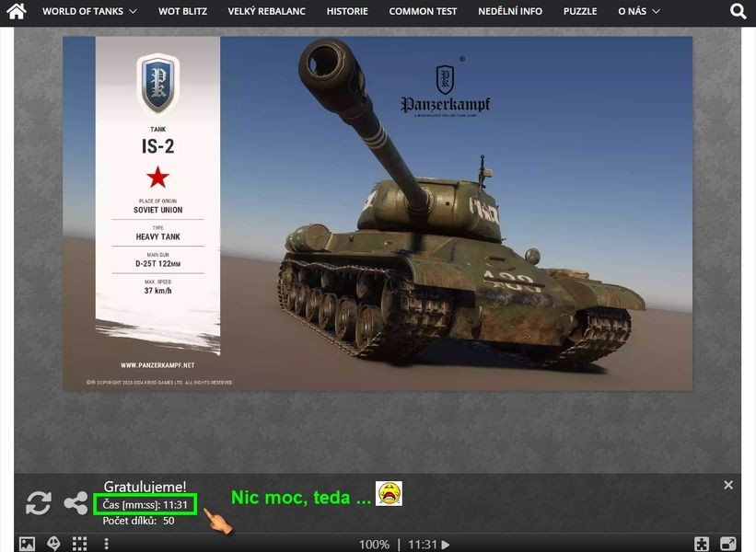756x552 pixels.
Task: Open the WOT Blitz menu item
Action: click(182, 12)
